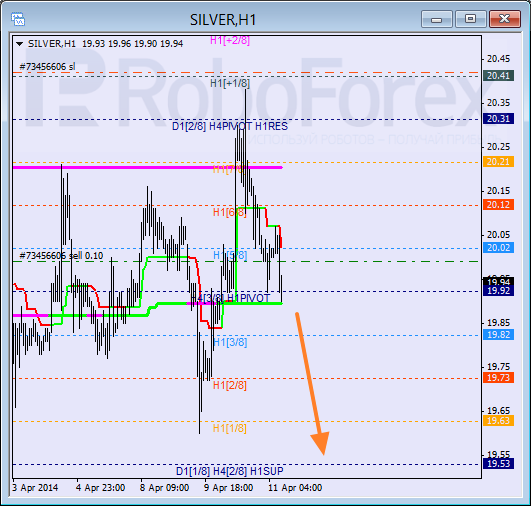Expand the SILVER,H1 chart dropdown triangle

[20, 44]
